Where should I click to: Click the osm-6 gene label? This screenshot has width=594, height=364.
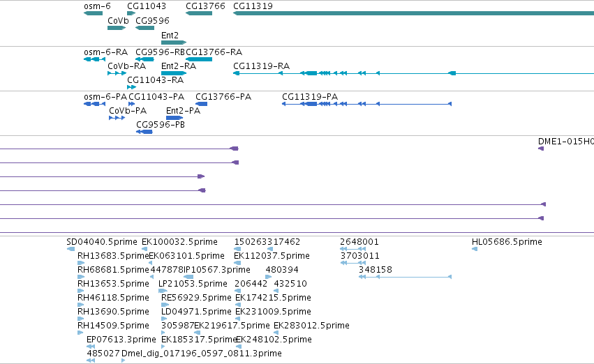point(97,6)
